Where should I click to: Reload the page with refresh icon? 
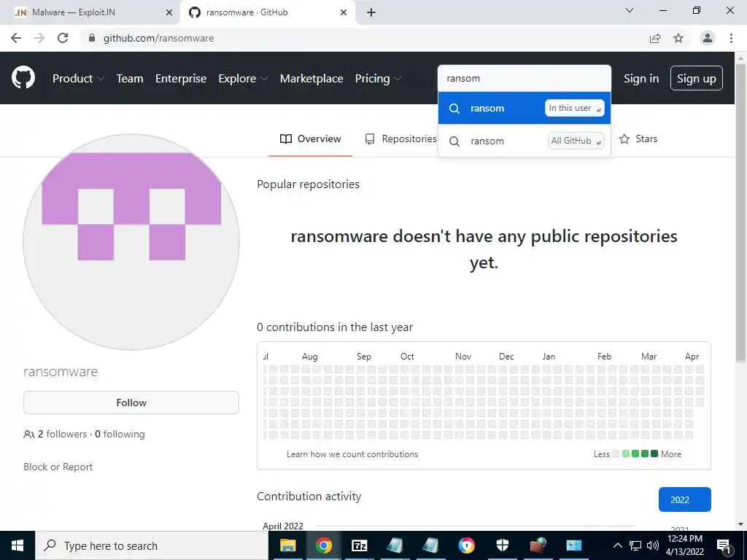point(63,38)
